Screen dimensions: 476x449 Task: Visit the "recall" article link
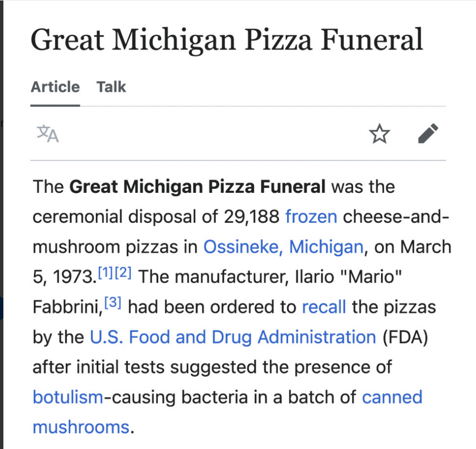(324, 307)
